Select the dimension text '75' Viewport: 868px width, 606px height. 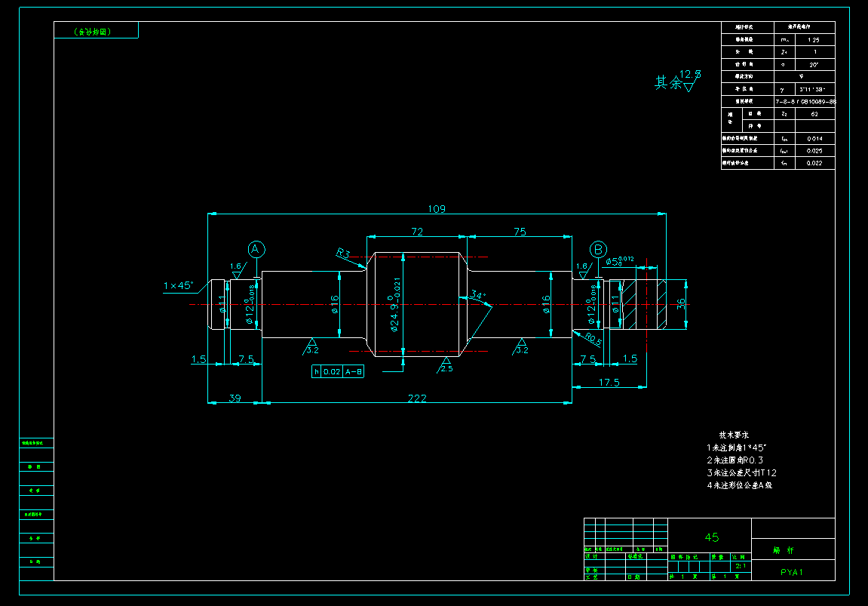pos(520,232)
